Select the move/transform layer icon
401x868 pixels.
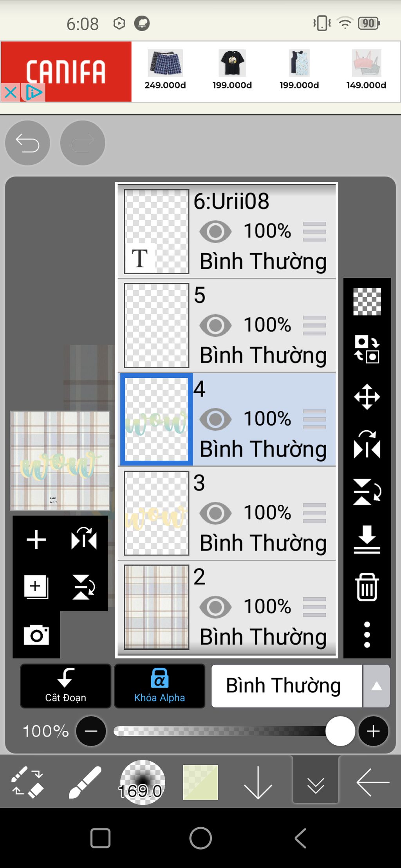(x=367, y=397)
